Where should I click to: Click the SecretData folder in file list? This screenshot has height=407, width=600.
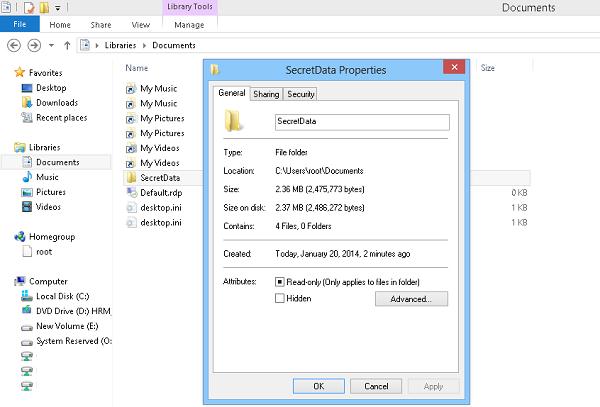pyautogui.click(x=158, y=177)
